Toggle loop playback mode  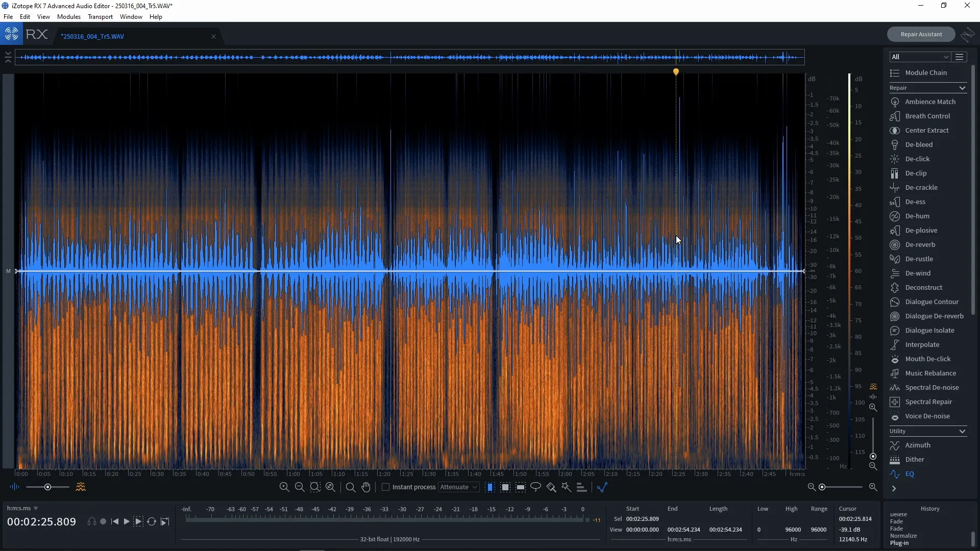(152, 521)
